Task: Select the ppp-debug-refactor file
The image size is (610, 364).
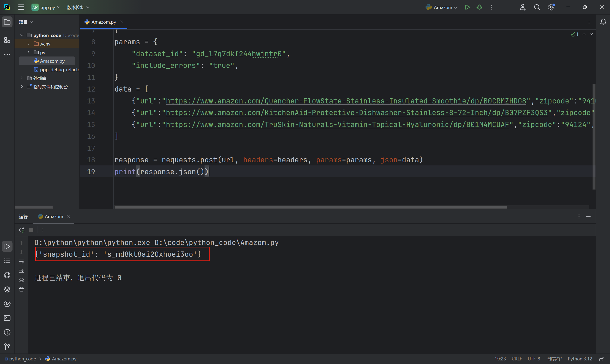Action: pyautogui.click(x=57, y=70)
